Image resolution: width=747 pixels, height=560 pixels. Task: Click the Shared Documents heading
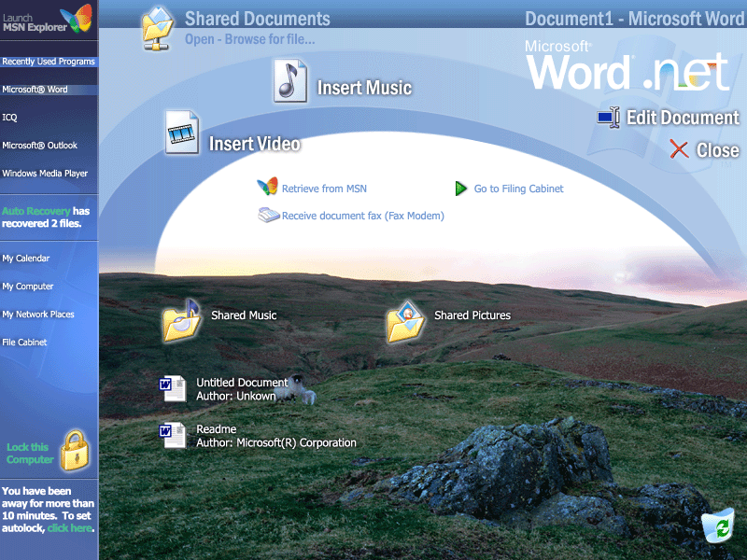point(258,19)
